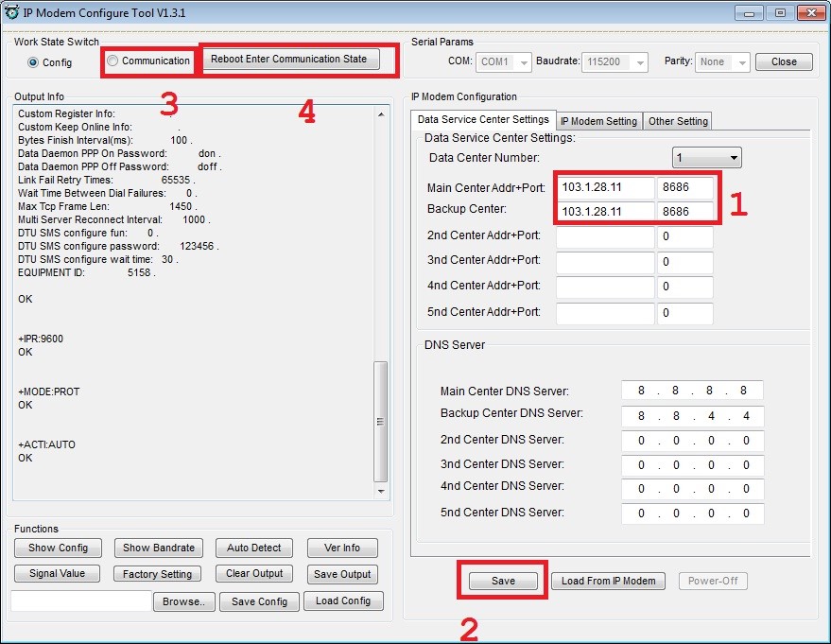The image size is (831, 644).
Task: Click the Main Center address input field
Action: click(605, 187)
